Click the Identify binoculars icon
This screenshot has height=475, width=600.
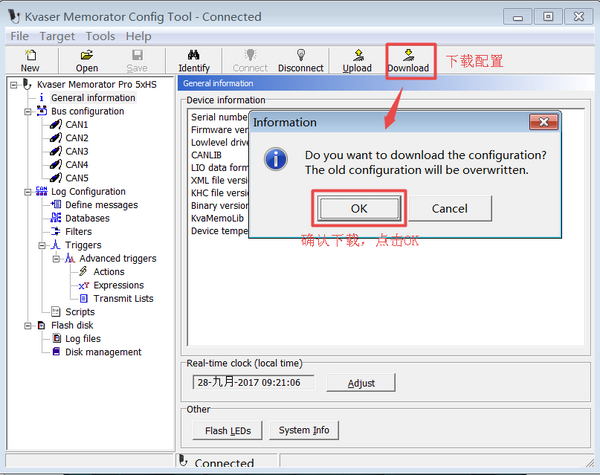[x=194, y=55]
